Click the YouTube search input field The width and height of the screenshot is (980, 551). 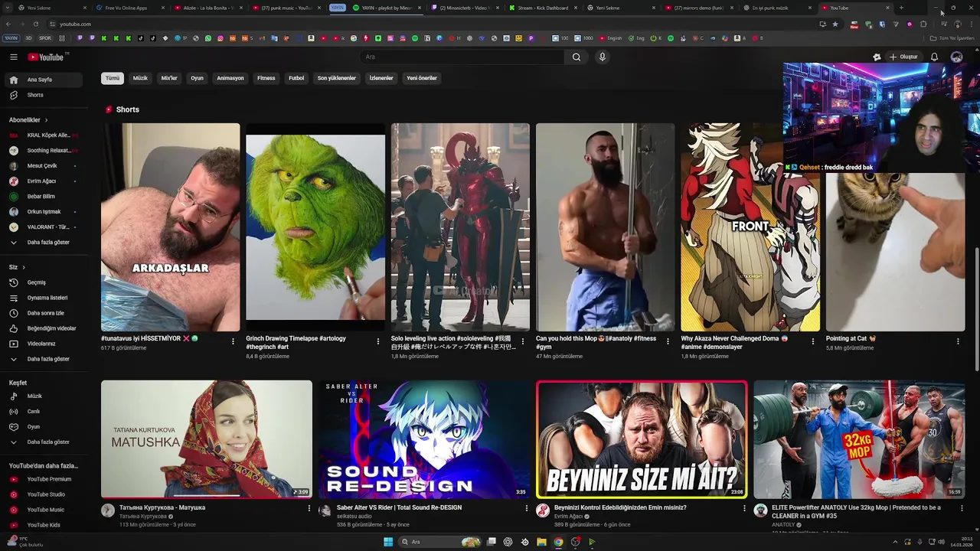tap(462, 57)
